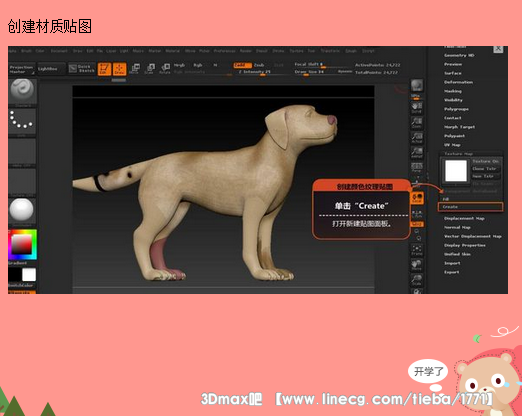The width and height of the screenshot is (522, 416).
Task: Toggle Draw mode
Action: (119, 69)
